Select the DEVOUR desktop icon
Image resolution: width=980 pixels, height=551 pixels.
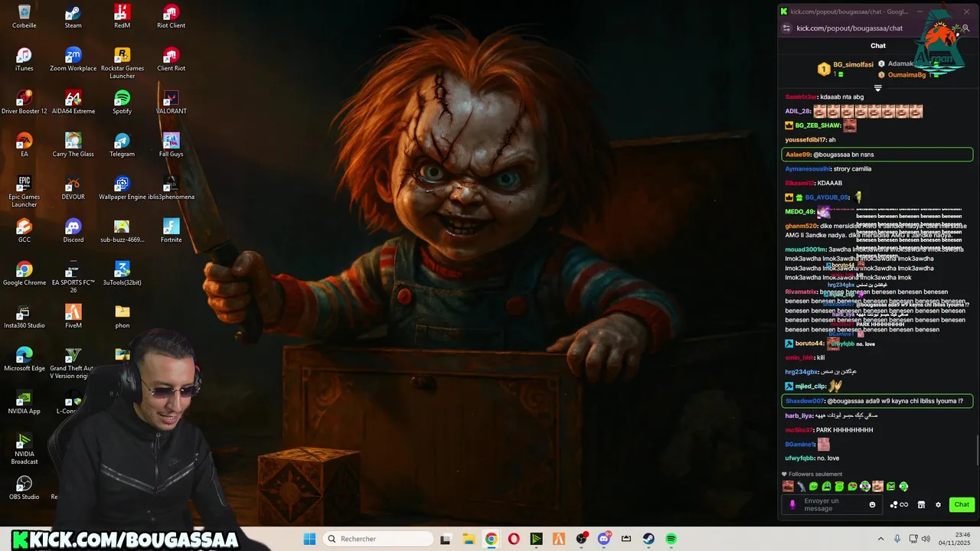pyautogui.click(x=73, y=187)
